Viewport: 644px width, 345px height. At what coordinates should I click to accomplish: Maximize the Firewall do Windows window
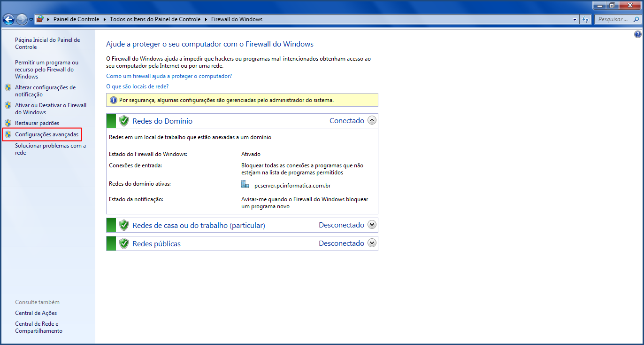(612, 6)
